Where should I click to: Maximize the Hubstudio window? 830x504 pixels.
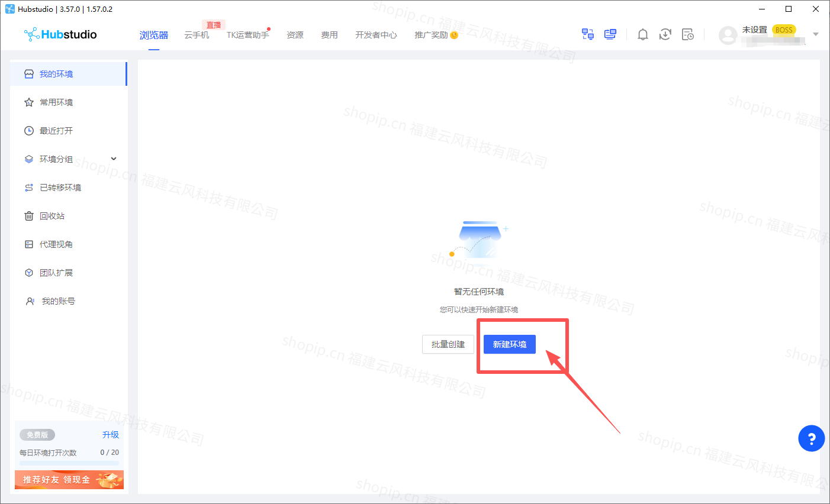(x=789, y=9)
